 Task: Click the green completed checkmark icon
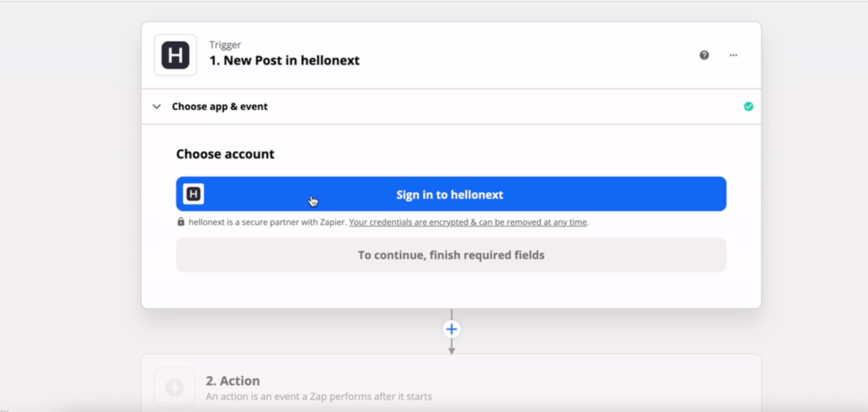(x=748, y=107)
